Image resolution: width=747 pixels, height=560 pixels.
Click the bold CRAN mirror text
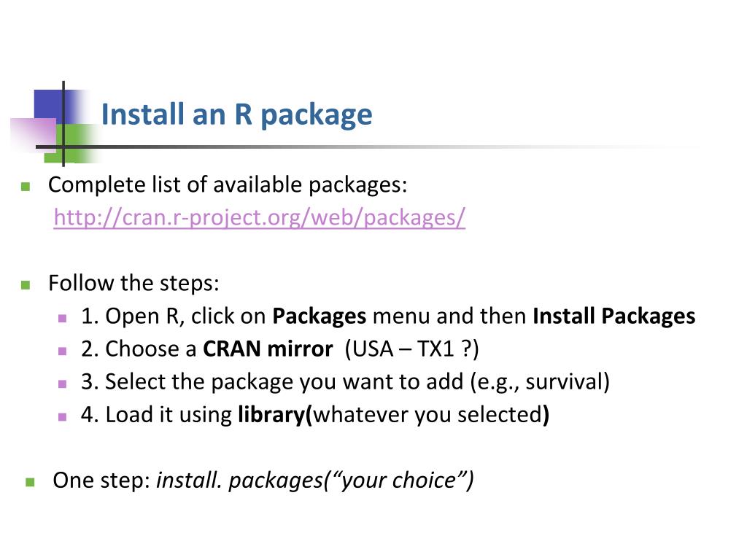coord(268,349)
